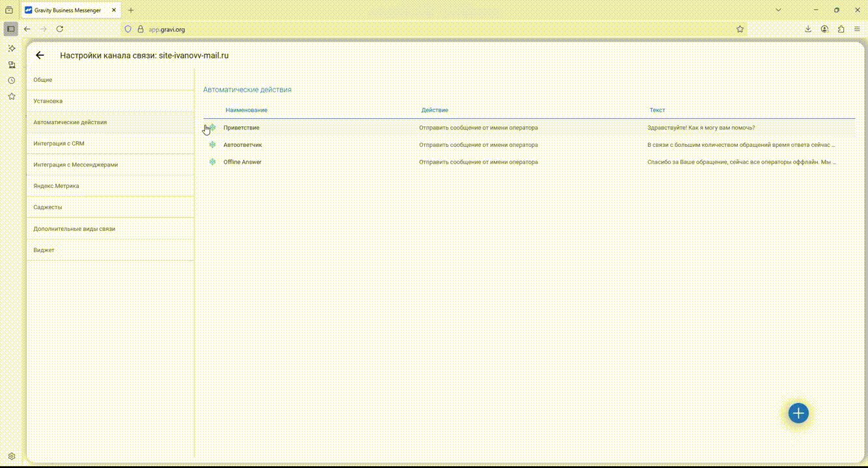Open the Виджет settings section
Image resolution: width=868 pixels, height=468 pixels.
click(44, 250)
